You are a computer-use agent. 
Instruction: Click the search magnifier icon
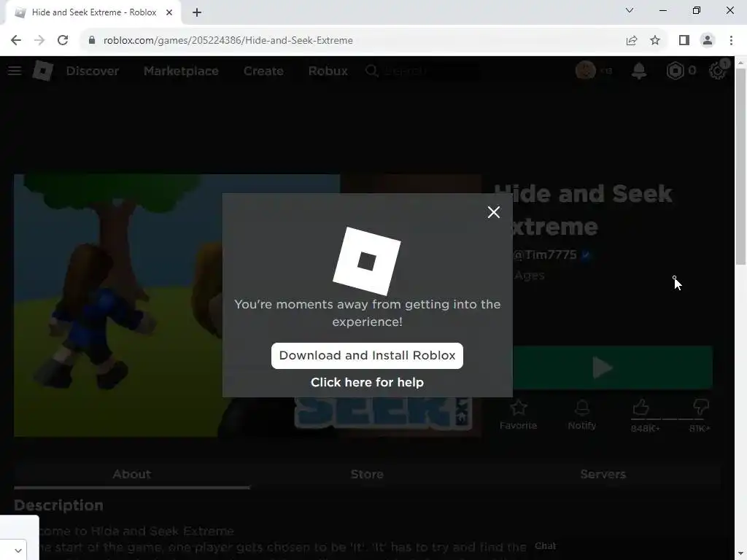(372, 71)
